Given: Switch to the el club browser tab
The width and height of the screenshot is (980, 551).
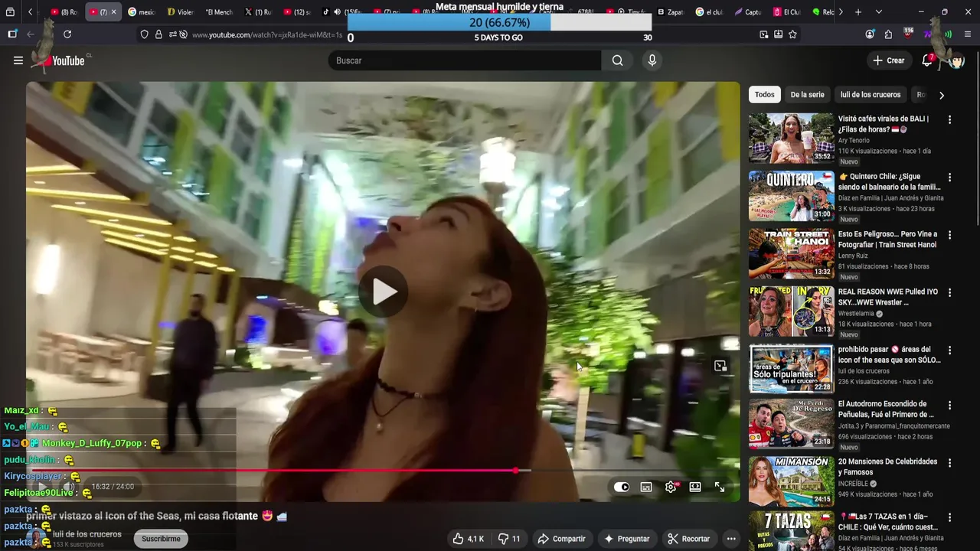Looking at the screenshot, I should [710, 12].
